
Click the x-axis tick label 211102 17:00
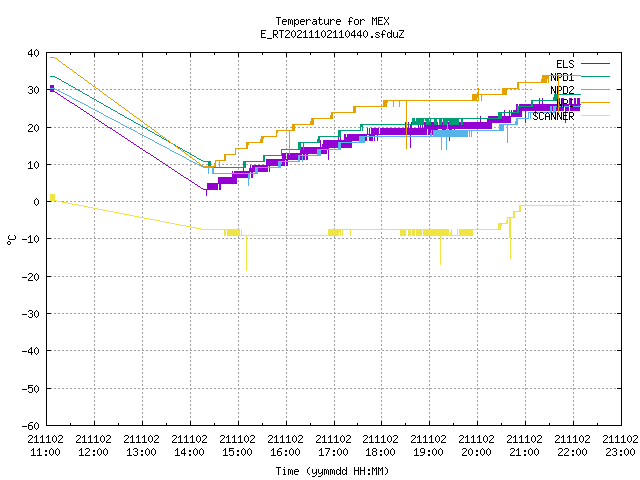coord(333,446)
